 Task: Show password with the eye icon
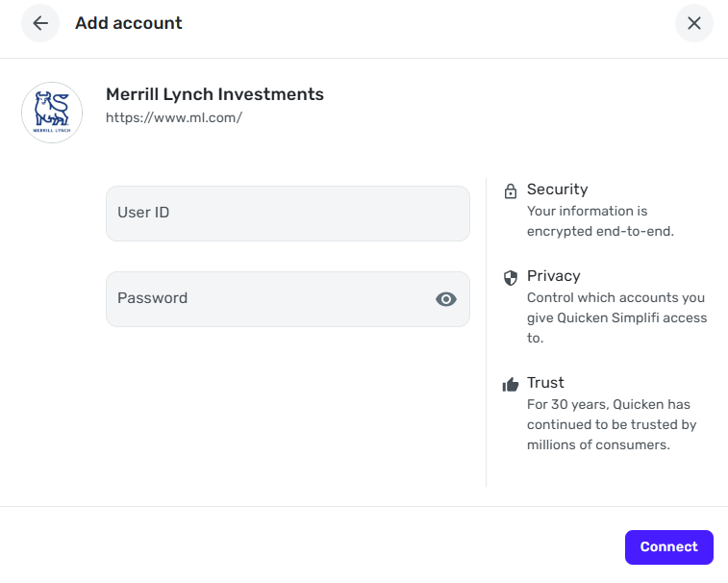pos(445,299)
